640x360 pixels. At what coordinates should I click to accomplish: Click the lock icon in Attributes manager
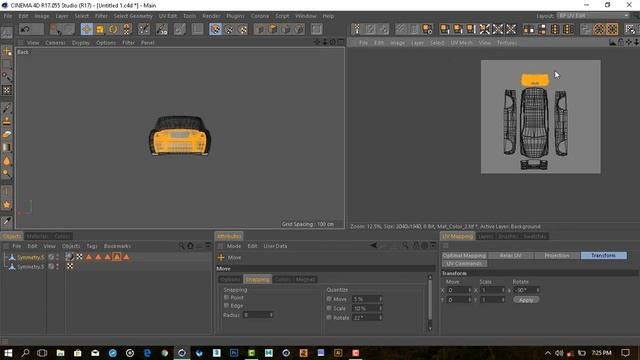(x=416, y=245)
